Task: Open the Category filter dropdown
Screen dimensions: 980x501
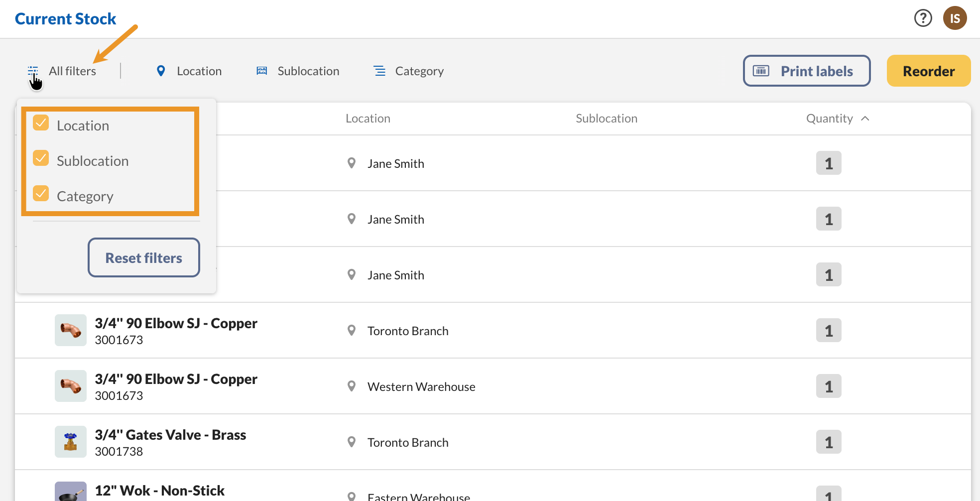Action: (x=419, y=71)
